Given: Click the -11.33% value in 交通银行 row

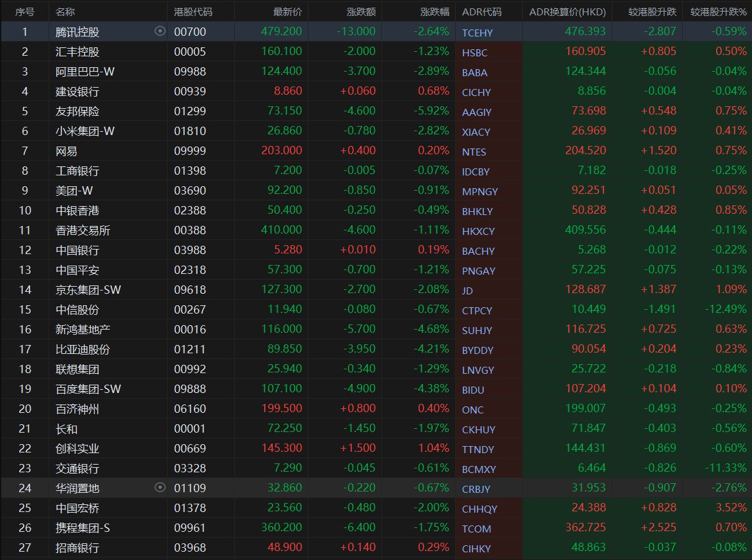Looking at the screenshot, I should coord(726,468).
